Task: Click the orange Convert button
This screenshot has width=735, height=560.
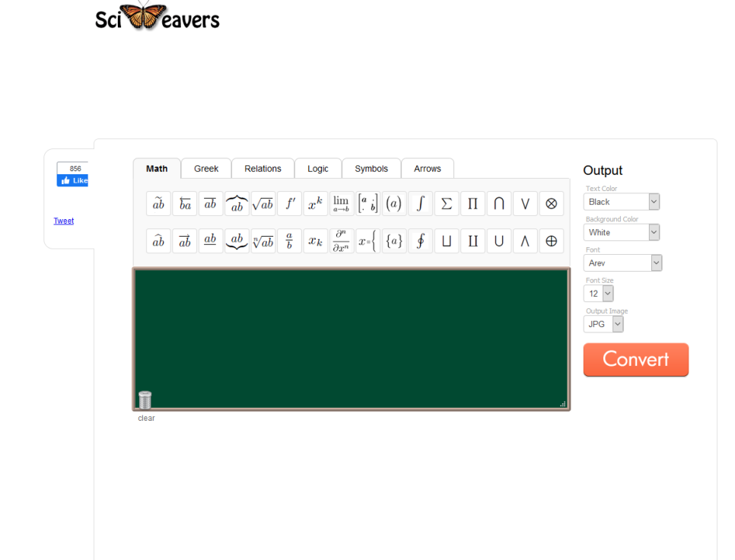Action: click(x=636, y=359)
